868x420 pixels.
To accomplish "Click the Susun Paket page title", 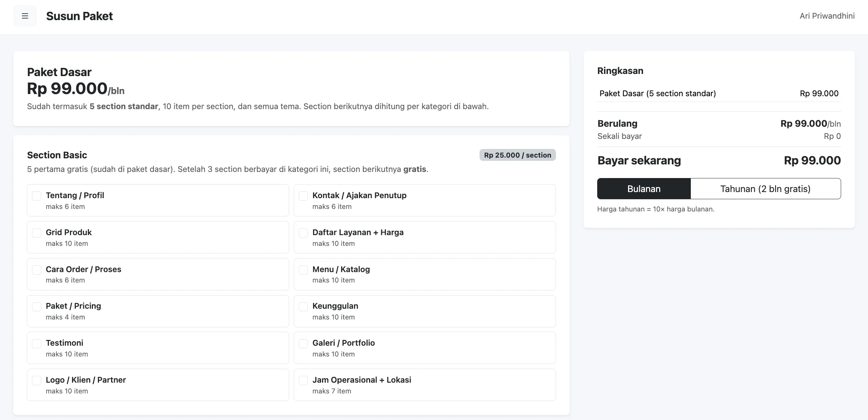I will 79,16.
